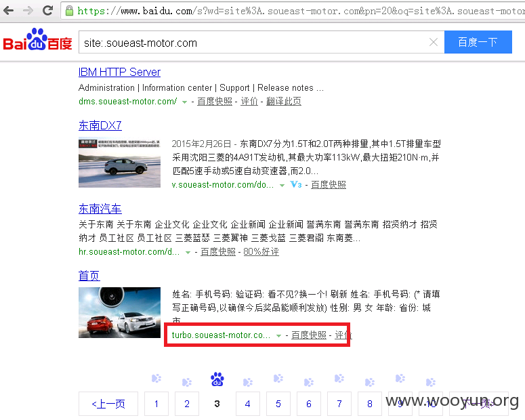The height and width of the screenshot is (420, 525).
Task: Expand dropdown arrow next to turbo.soueast-motor
Action: coord(278,335)
